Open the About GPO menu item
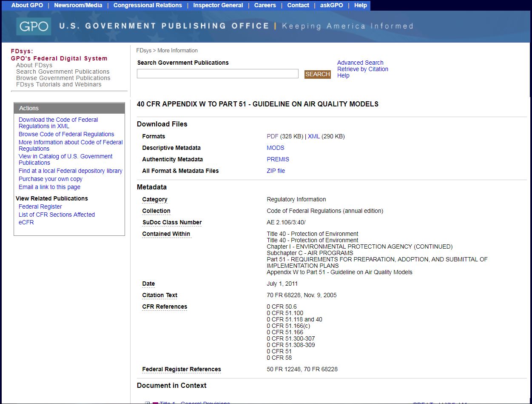The height and width of the screenshot is (404, 532). pyautogui.click(x=27, y=5)
